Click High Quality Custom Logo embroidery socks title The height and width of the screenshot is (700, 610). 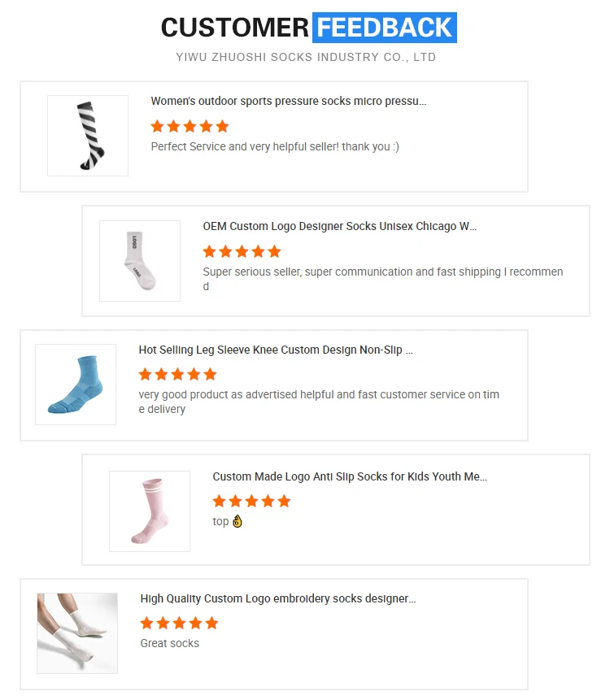tap(278, 598)
